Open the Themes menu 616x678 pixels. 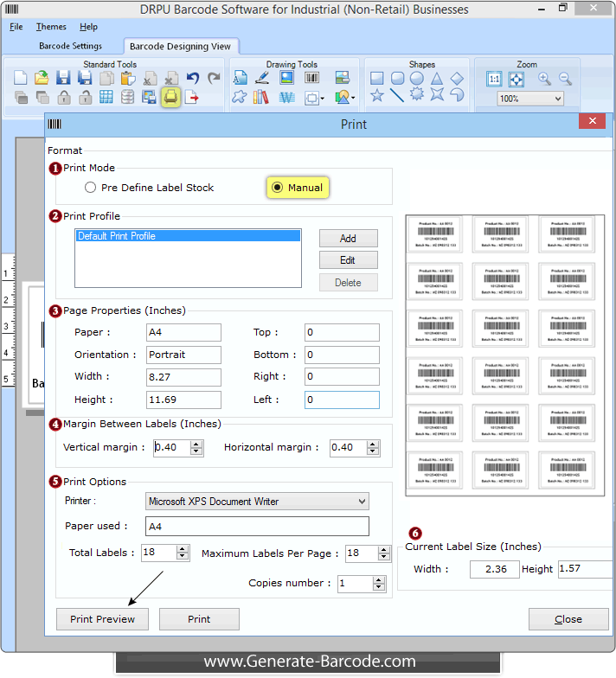click(x=51, y=27)
